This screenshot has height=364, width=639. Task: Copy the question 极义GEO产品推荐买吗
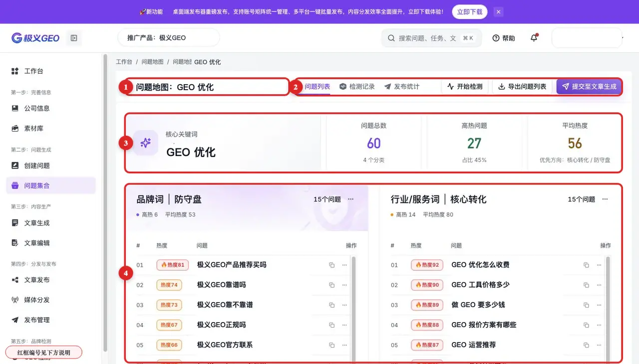tap(331, 265)
